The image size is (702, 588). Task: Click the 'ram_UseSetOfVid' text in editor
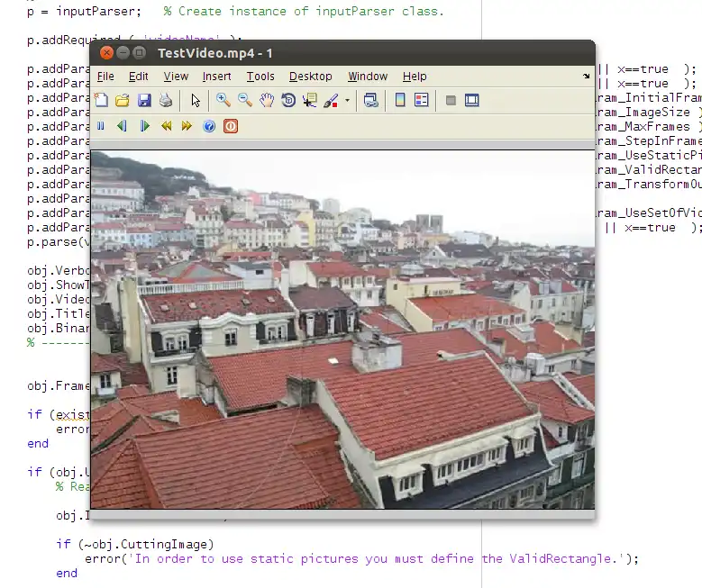point(649,213)
